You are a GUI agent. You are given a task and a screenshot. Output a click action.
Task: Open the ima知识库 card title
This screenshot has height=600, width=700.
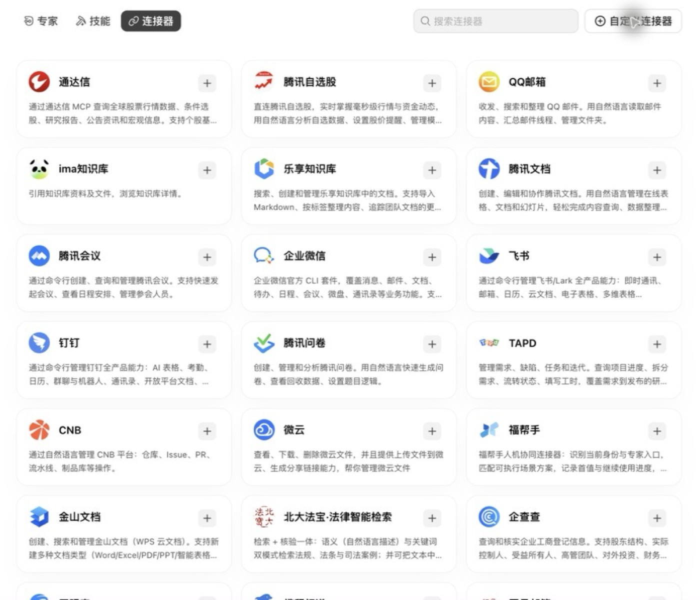(x=83, y=169)
